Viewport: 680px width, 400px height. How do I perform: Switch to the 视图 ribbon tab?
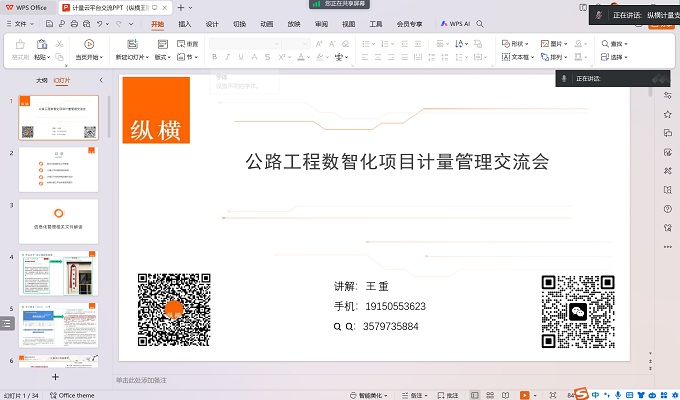pyautogui.click(x=349, y=24)
